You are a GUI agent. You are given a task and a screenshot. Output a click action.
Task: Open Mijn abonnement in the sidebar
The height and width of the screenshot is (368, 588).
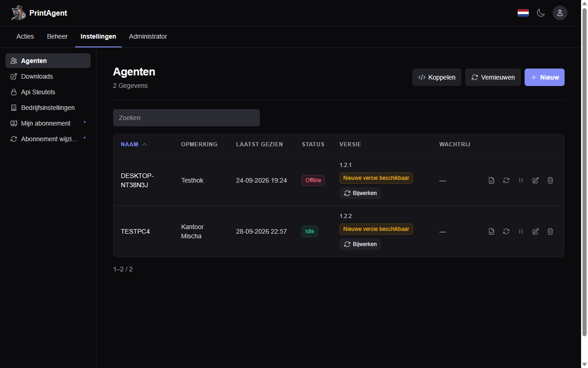(48, 123)
